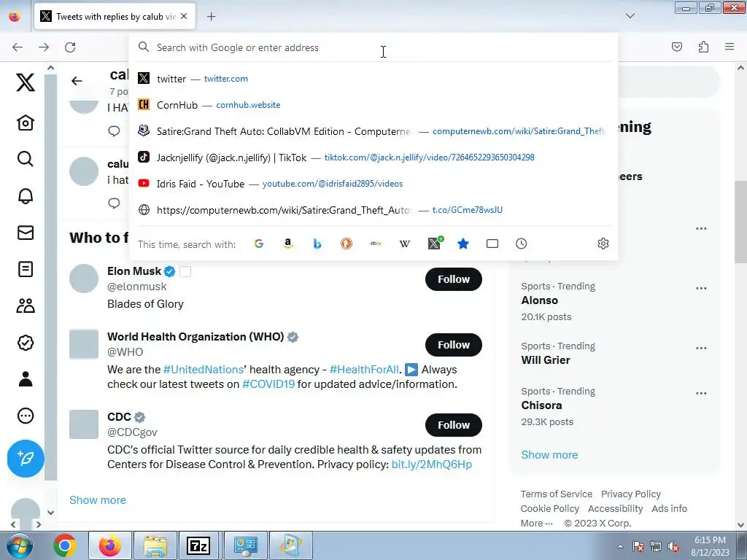Open the Firefox extensions puzzle icon
This screenshot has width=747, height=560.
point(703,47)
